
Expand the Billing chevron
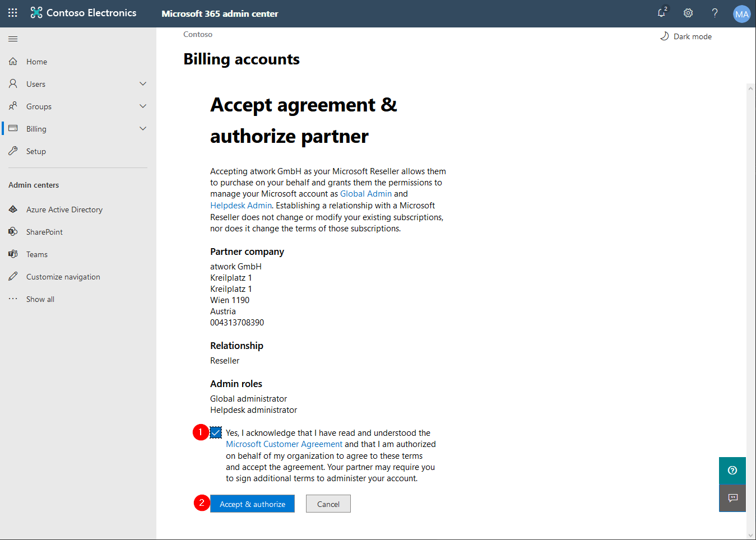(143, 128)
